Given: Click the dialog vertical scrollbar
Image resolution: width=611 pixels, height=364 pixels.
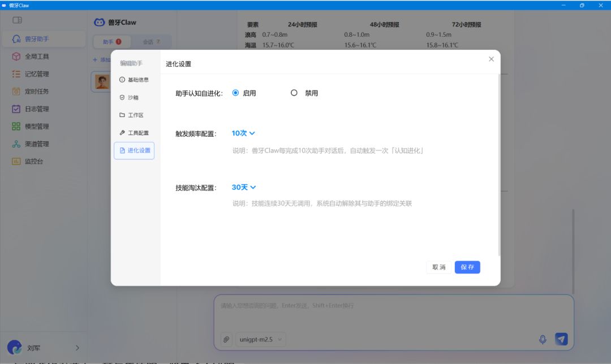Looking at the screenshot, I should [499, 164].
